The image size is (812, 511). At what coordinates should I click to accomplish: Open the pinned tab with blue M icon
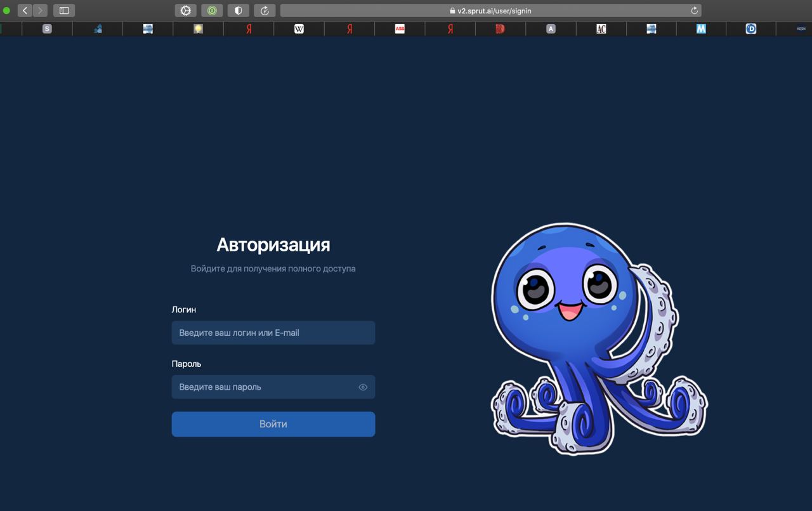click(701, 29)
